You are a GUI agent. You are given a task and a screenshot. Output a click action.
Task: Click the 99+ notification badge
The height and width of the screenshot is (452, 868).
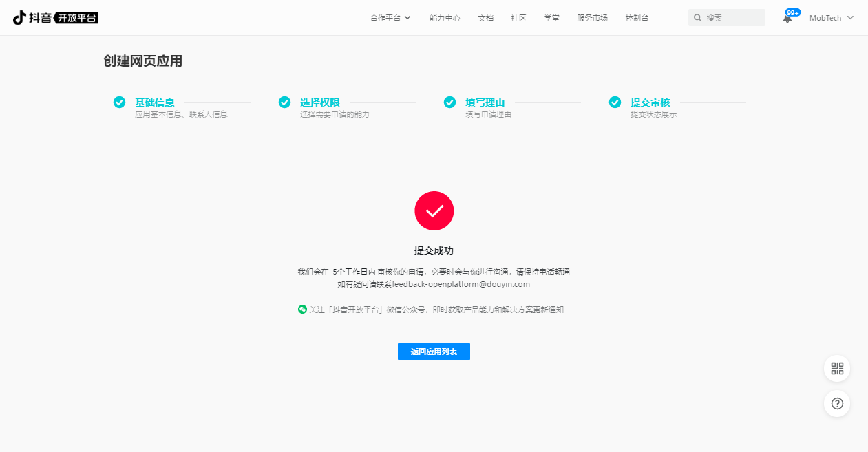(793, 12)
